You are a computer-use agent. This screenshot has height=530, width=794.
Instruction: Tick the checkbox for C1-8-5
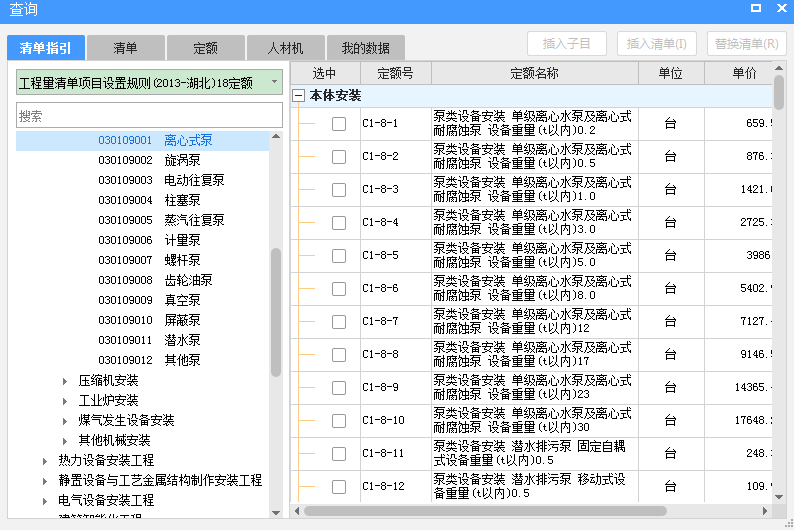[x=339, y=256]
